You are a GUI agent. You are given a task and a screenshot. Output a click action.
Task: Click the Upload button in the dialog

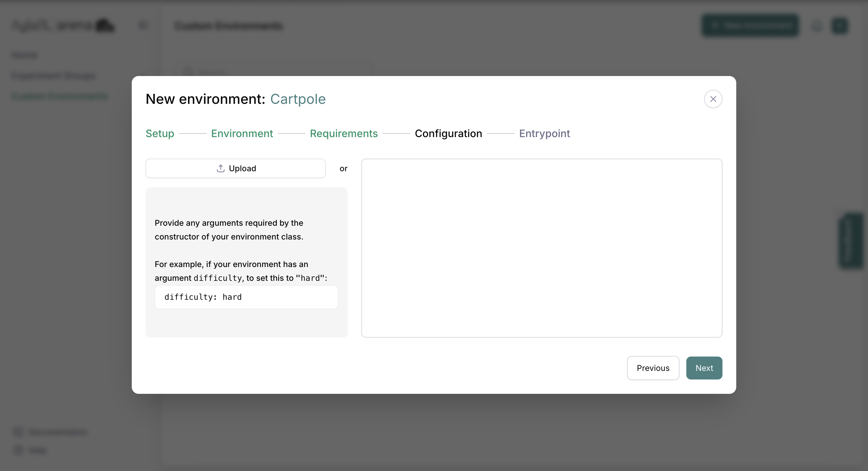coord(235,168)
